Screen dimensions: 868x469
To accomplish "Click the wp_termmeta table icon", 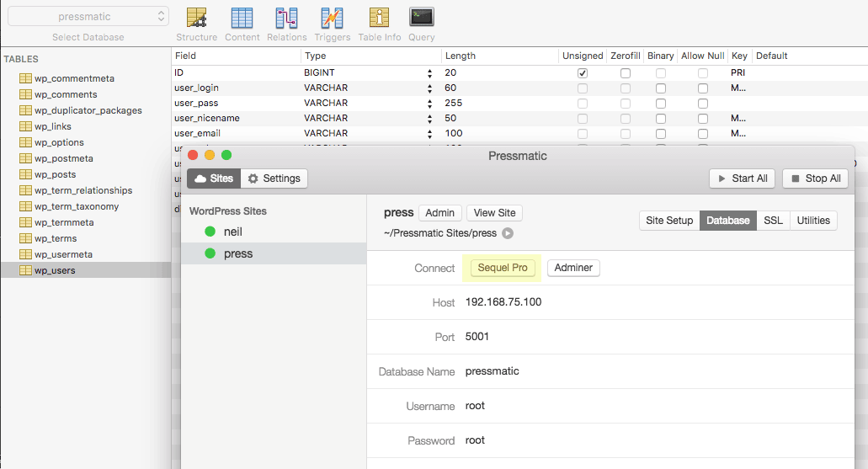I will 25,222.
